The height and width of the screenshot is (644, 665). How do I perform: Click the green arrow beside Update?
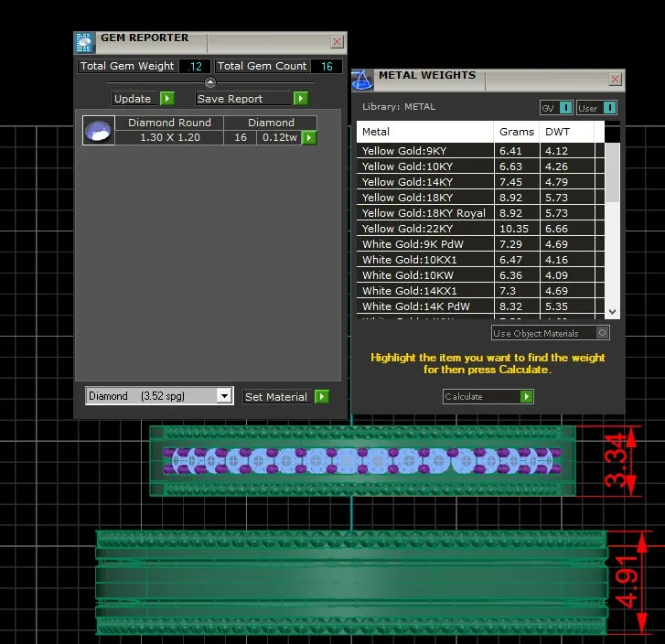click(x=167, y=99)
